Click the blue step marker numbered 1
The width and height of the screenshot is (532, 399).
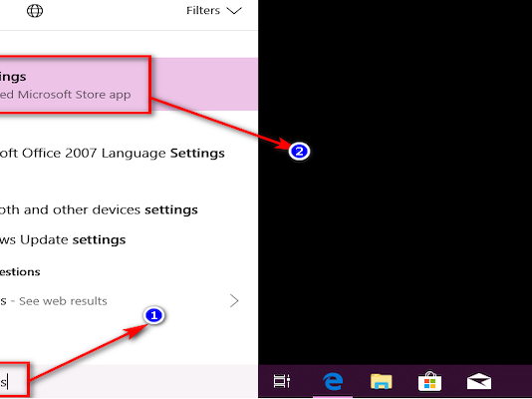(154, 315)
